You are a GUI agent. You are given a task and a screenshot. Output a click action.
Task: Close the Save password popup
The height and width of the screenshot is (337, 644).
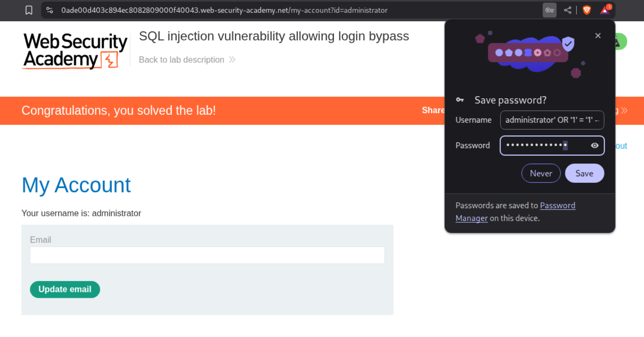point(598,36)
